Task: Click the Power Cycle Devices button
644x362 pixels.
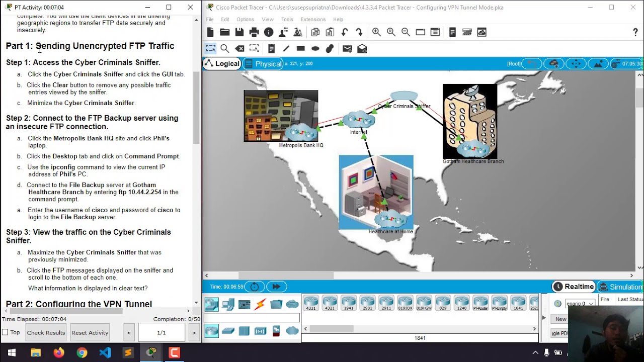Action: [255, 287]
